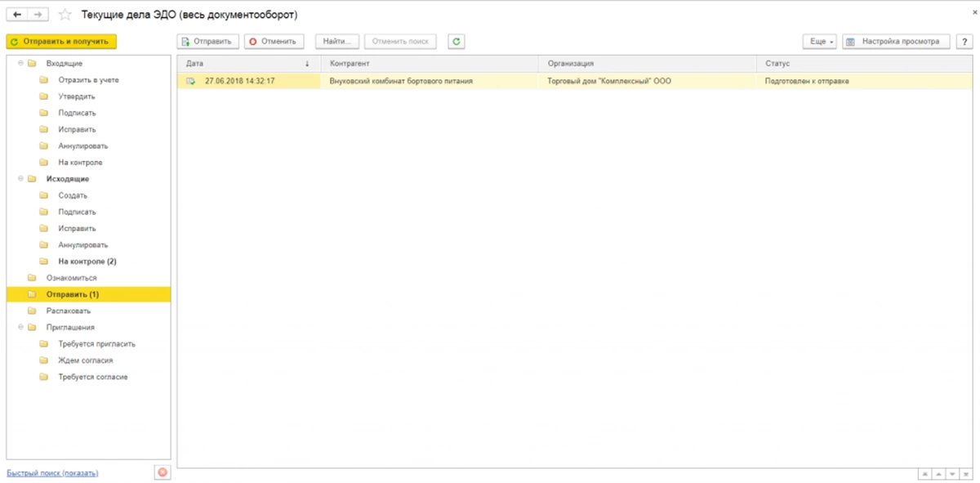Screen dimensions: 980x483
Task: Click the Отправить toolbar button
Action: point(208,41)
